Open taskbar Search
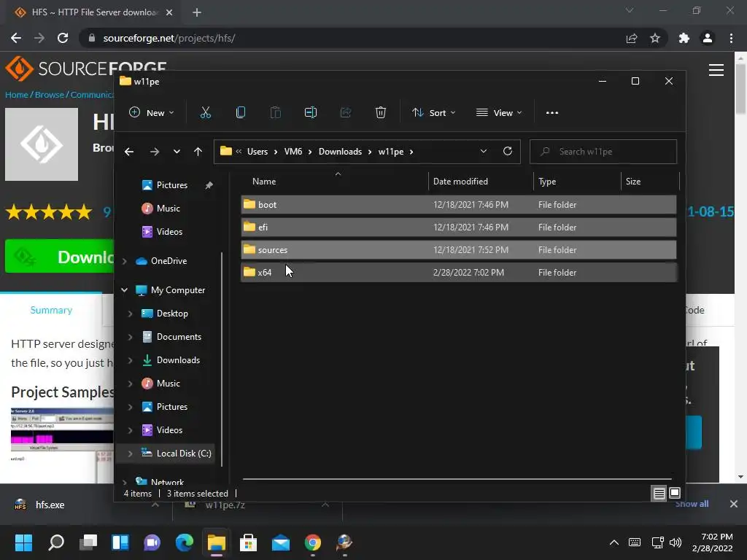Viewport: 747px width, 560px height. (56, 542)
